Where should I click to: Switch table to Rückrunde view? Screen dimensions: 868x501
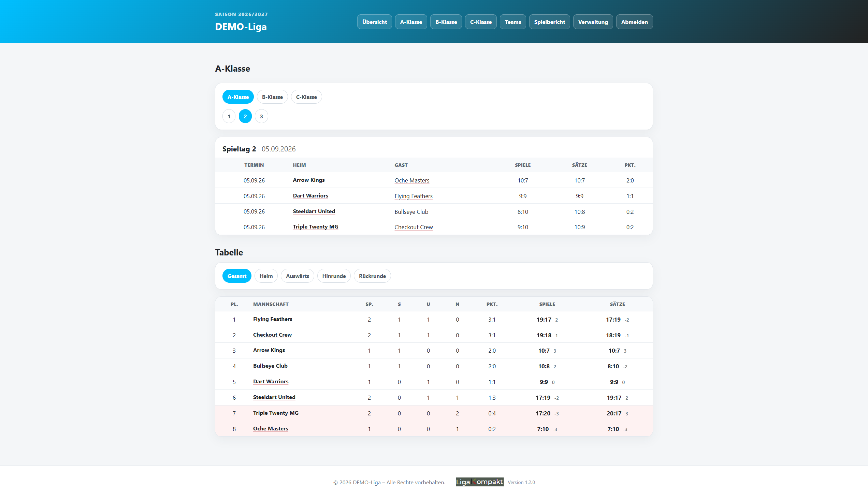point(372,276)
